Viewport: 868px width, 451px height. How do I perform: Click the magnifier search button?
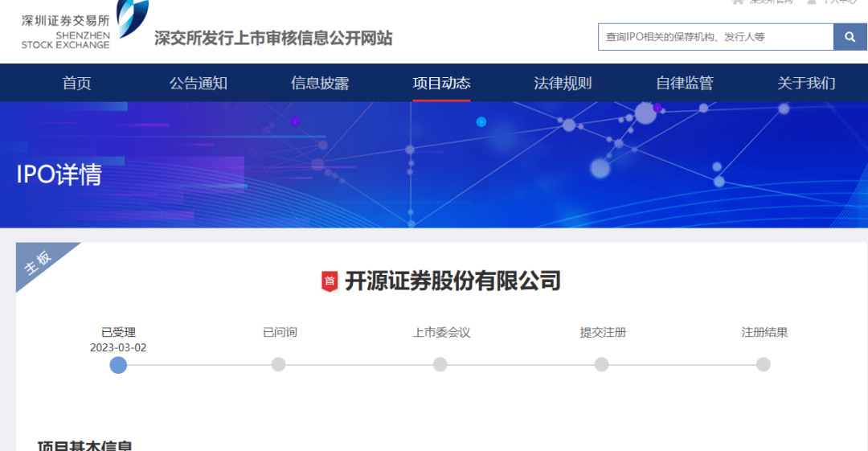(850, 37)
